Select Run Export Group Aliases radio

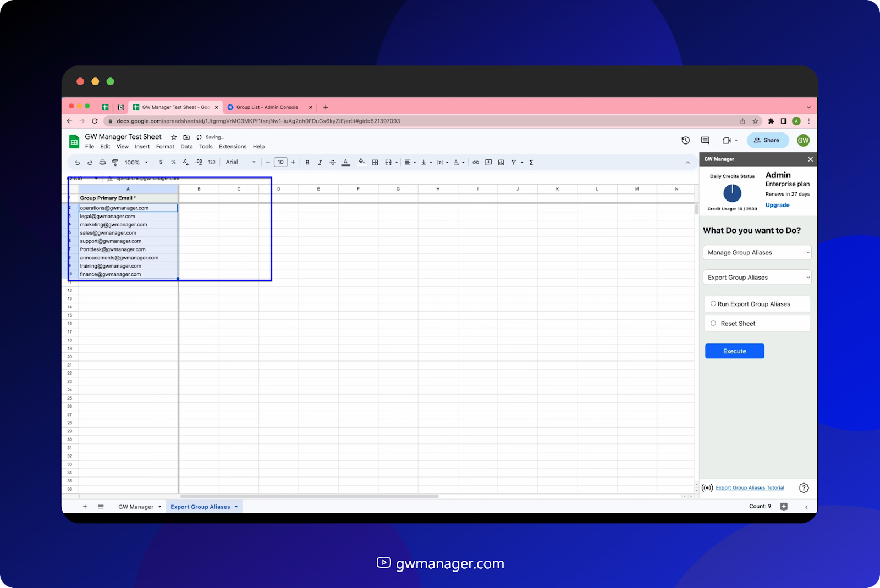click(x=713, y=304)
